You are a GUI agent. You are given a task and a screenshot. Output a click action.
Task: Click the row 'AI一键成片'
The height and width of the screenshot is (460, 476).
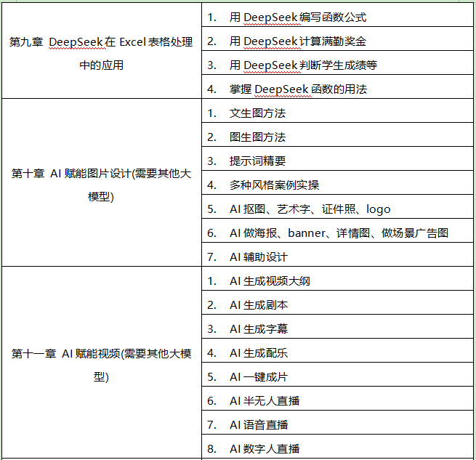[x=337, y=375]
